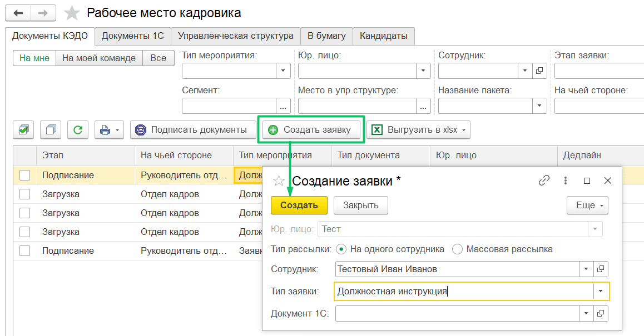This screenshot has height=336, width=644.
Task: Show documents На моей команде
Action: pos(99,58)
